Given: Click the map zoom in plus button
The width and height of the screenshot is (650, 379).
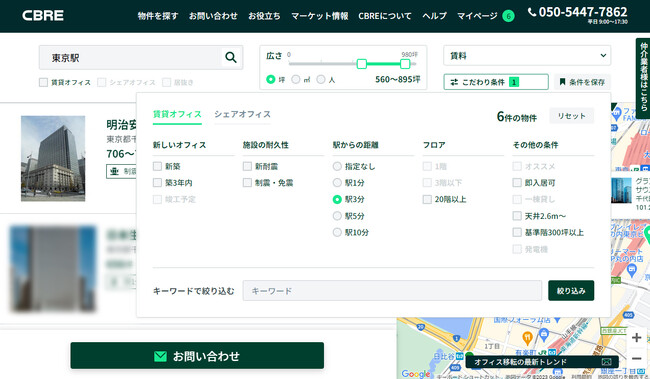Looking at the screenshot, I should (x=636, y=337).
